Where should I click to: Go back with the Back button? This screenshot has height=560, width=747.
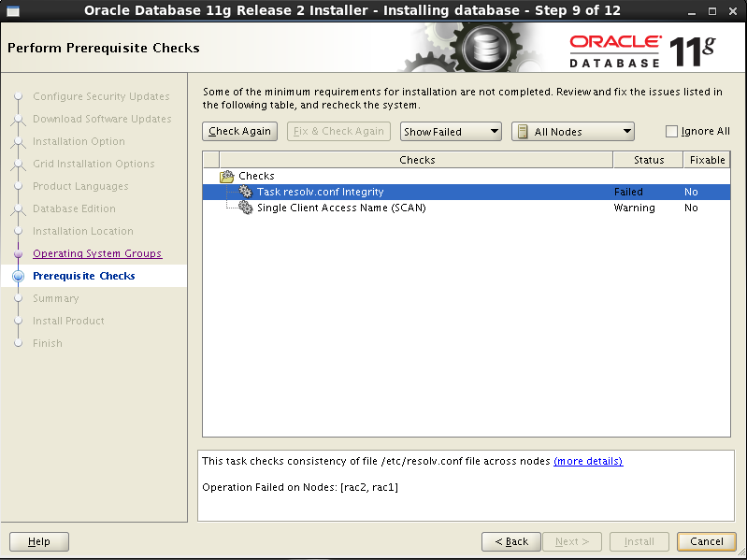(511, 541)
